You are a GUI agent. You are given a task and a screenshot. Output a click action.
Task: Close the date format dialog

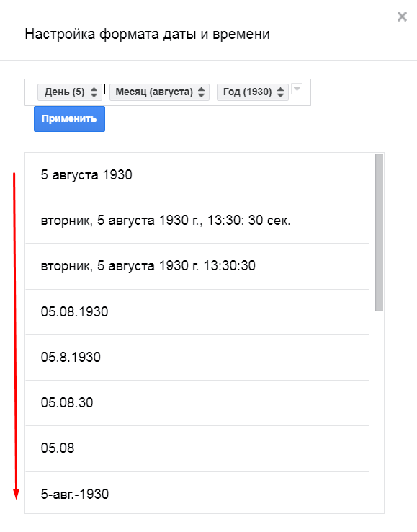402,17
